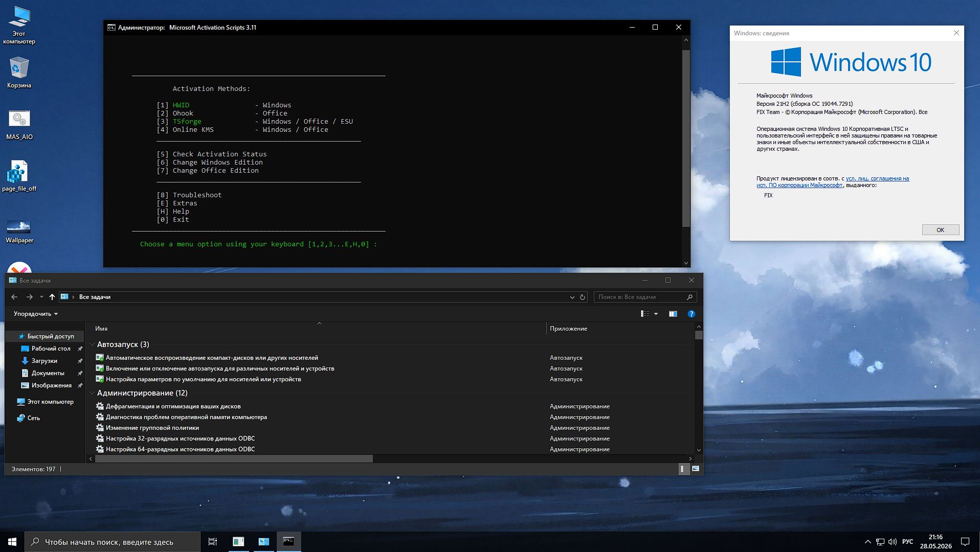The height and width of the screenshot is (552, 980).
Task: Go up one folder level
Action: (52, 297)
